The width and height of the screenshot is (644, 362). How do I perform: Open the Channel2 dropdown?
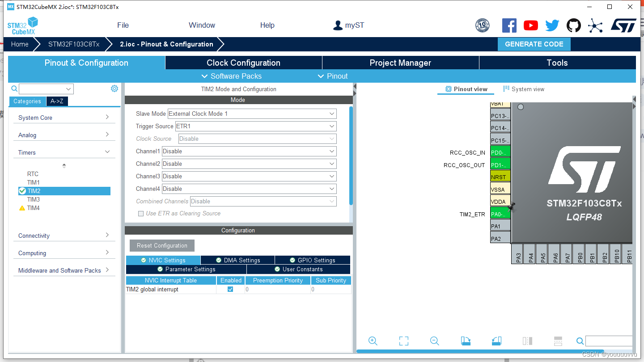click(249, 164)
